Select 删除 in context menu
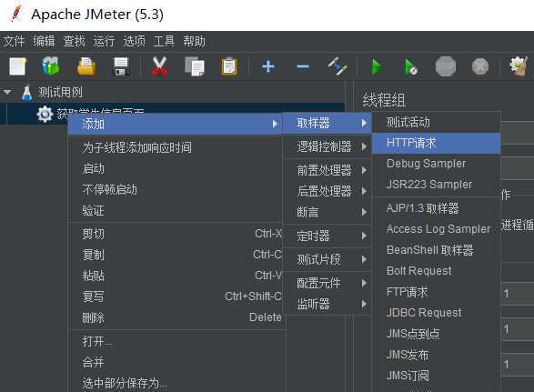The width and height of the screenshot is (534, 392). 175,317
